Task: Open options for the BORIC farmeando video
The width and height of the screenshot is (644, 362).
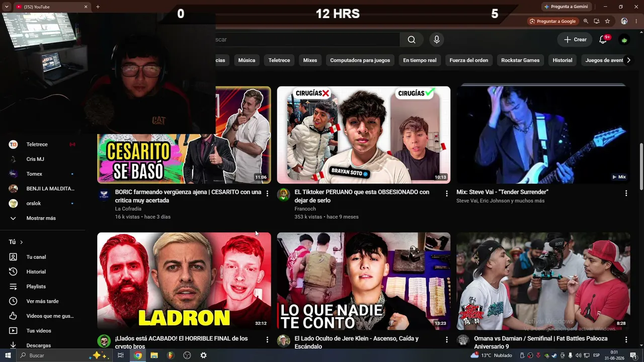Action: 267,193
